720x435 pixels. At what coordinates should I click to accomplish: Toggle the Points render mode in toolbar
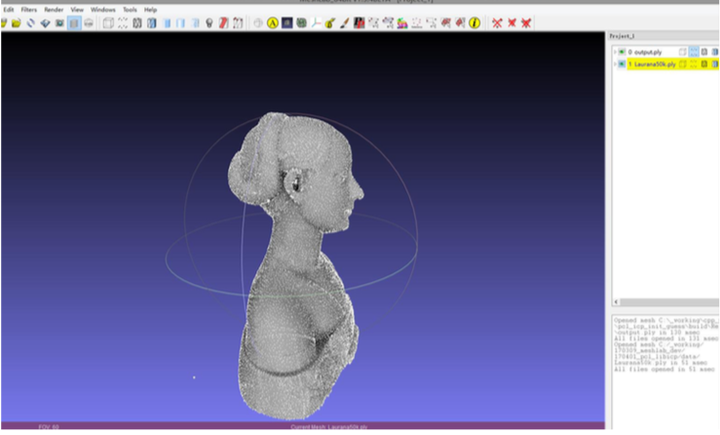[x=122, y=22]
